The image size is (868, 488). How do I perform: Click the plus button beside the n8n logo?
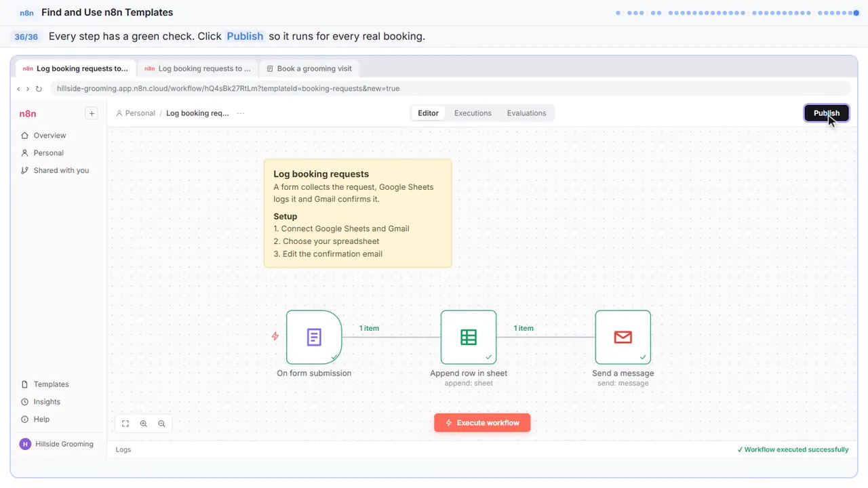tap(92, 114)
